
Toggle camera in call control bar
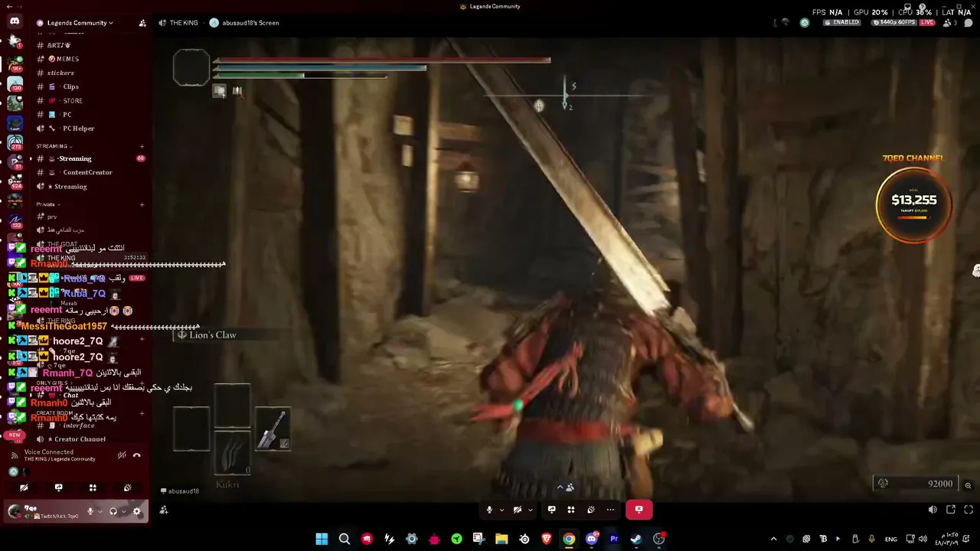click(518, 510)
